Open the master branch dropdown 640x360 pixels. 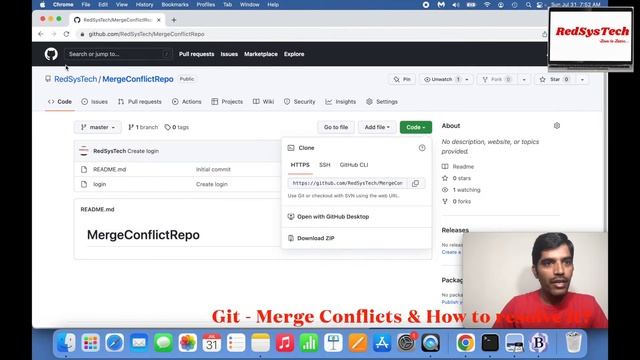[98, 127]
